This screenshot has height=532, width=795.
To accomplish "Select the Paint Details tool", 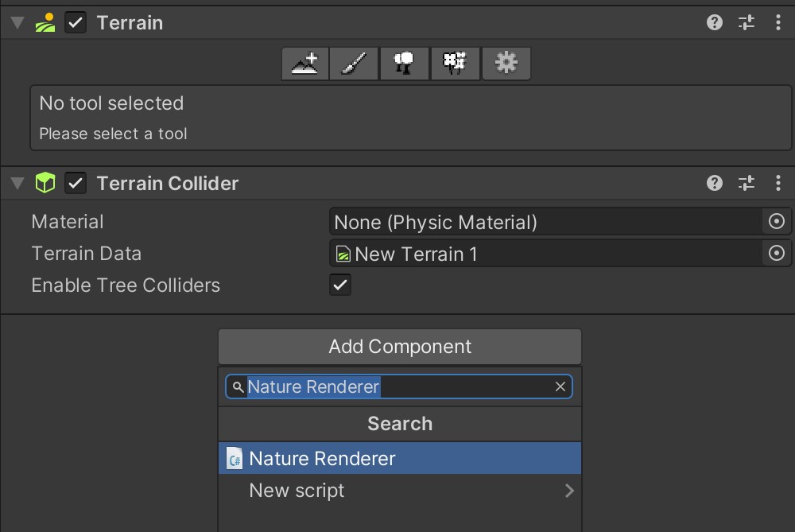I will (x=456, y=64).
